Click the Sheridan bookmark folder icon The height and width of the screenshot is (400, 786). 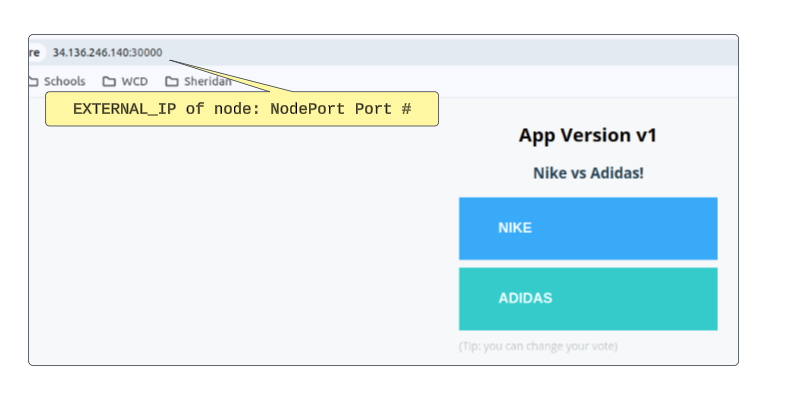(172, 82)
